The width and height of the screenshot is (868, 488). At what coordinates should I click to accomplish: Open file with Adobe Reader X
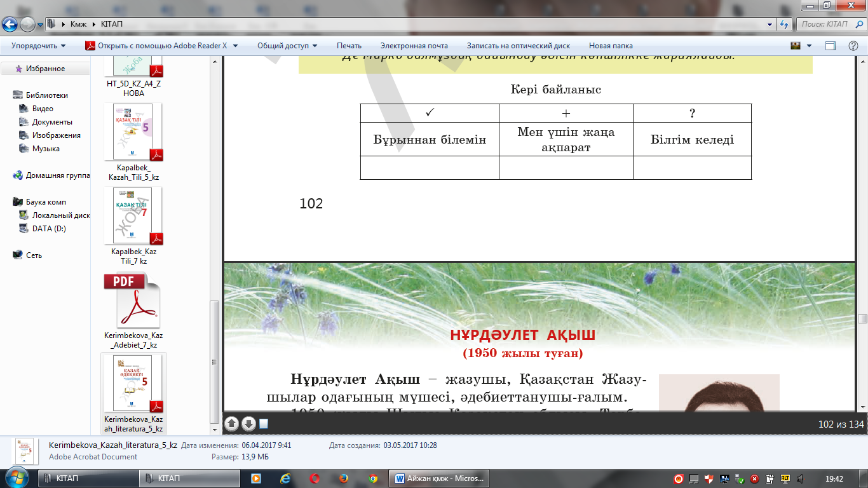[157, 46]
